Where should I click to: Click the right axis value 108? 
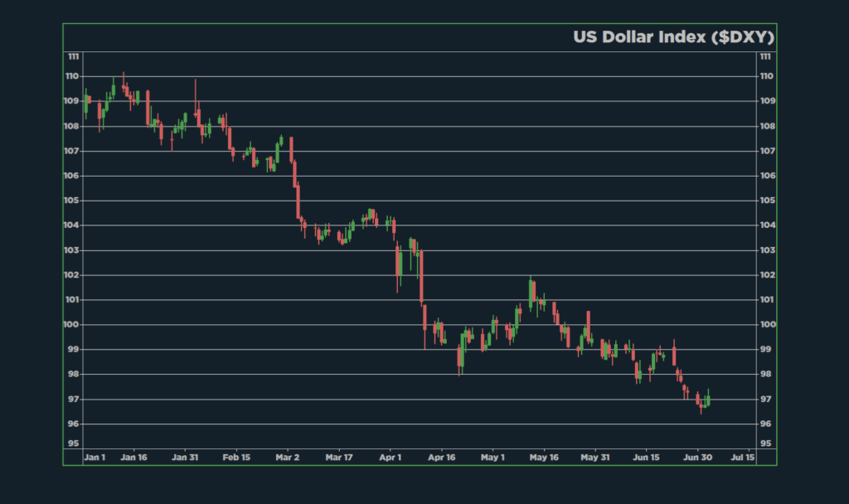tap(768, 127)
